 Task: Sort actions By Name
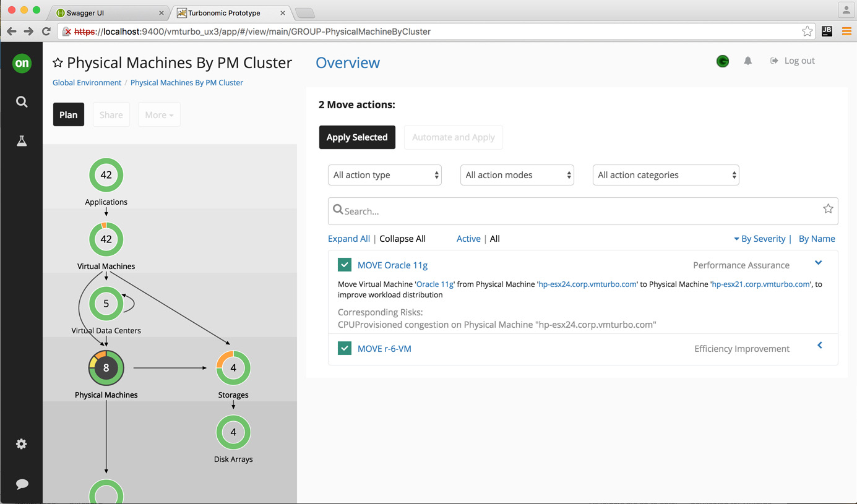(817, 238)
